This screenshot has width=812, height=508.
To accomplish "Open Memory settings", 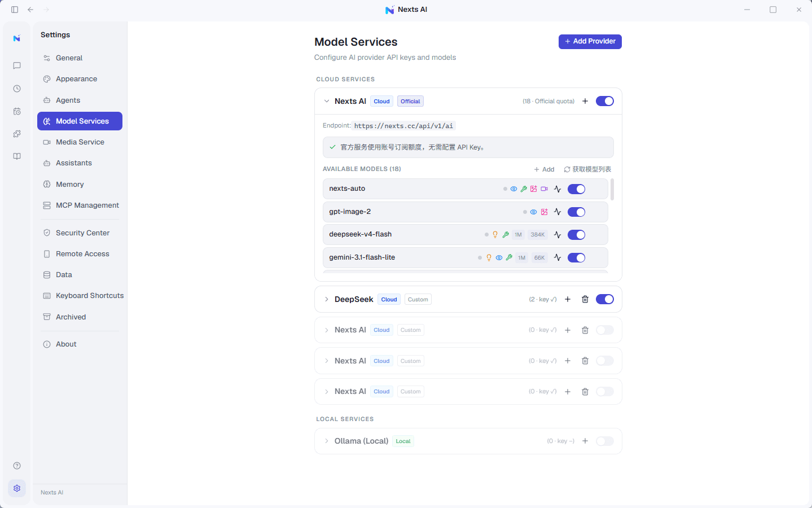I will [80, 185].
